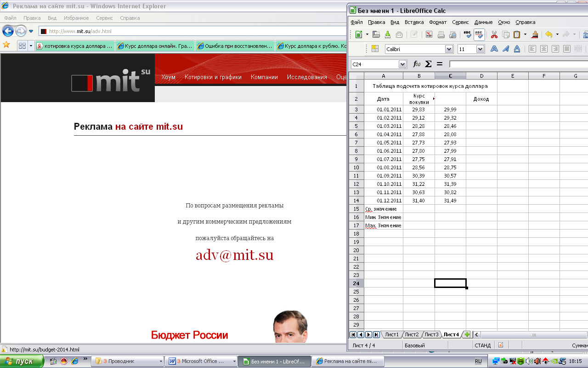Open the Function Wizard fx icon

click(417, 64)
